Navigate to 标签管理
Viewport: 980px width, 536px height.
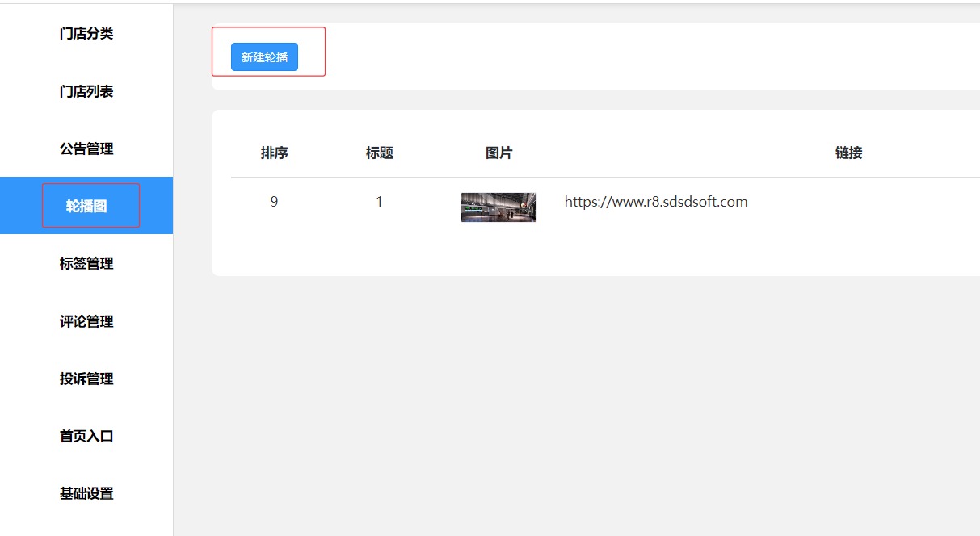point(86,264)
